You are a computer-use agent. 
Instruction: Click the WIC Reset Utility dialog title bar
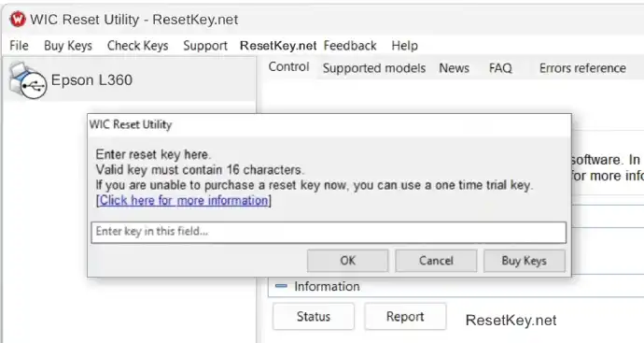[329, 124]
